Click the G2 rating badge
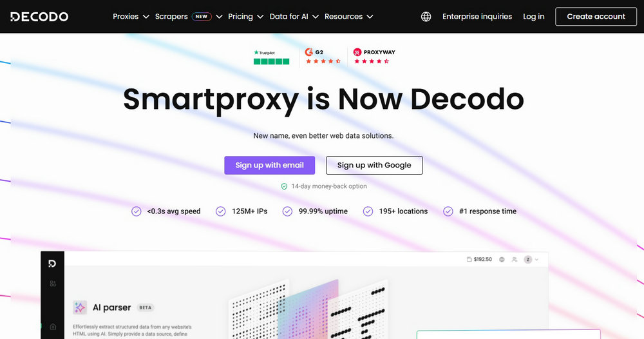The image size is (644, 339). click(x=323, y=57)
